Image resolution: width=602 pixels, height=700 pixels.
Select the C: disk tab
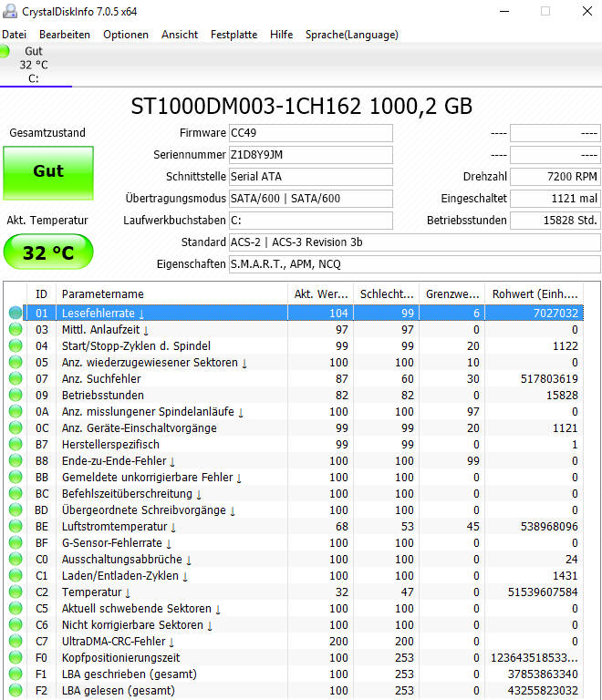pyautogui.click(x=34, y=65)
